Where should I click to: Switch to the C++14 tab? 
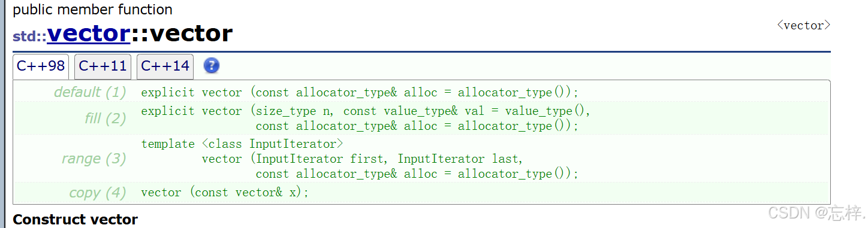[x=165, y=66]
